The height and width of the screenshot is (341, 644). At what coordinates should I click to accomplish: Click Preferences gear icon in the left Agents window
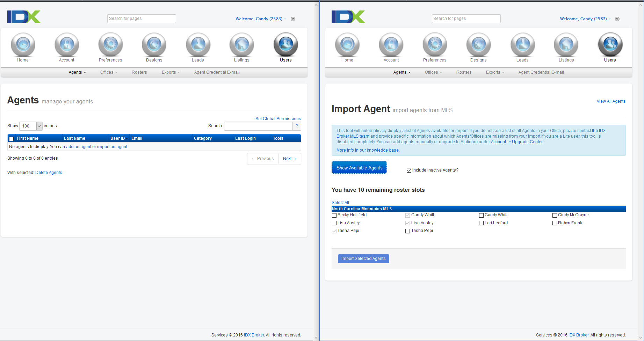[x=110, y=44]
